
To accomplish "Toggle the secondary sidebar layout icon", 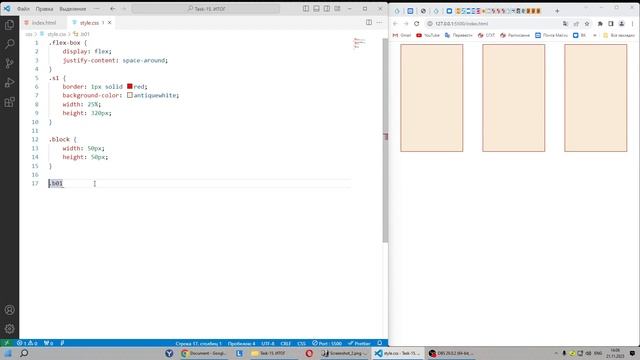I will click(x=327, y=9).
